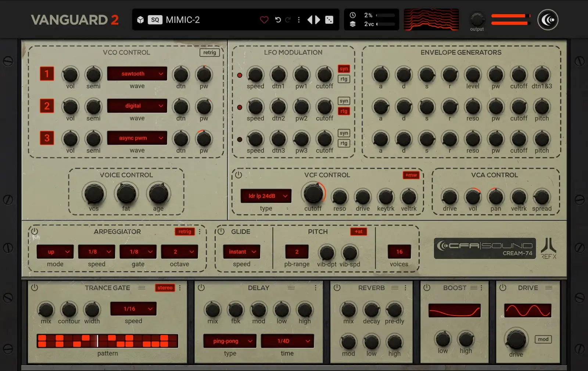
Task: Favorite the MIMIC-2 preset with the heart icon
Action: (264, 20)
